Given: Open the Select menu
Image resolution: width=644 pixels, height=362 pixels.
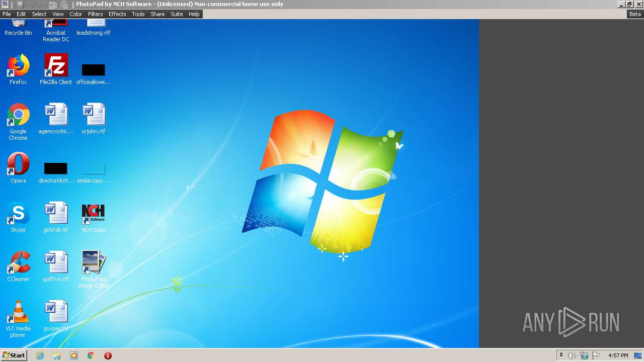Looking at the screenshot, I should click(x=39, y=14).
